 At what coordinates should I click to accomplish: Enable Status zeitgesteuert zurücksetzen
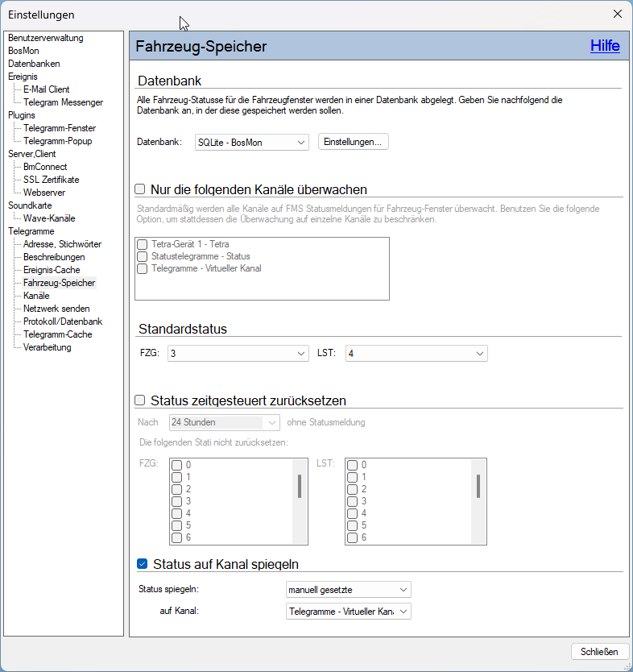pos(140,400)
